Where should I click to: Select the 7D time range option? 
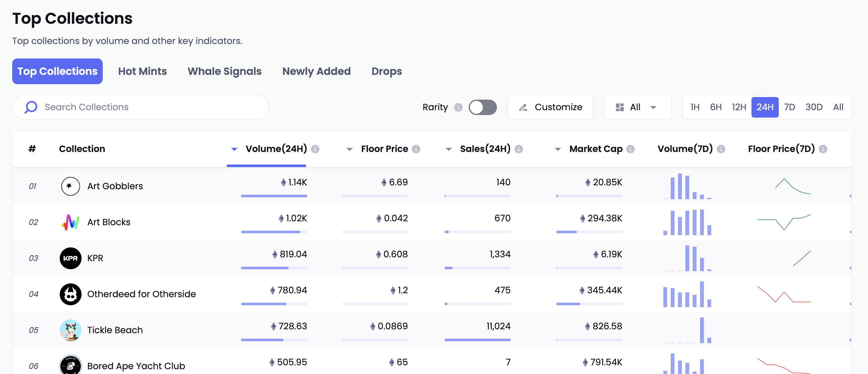click(789, 107)
